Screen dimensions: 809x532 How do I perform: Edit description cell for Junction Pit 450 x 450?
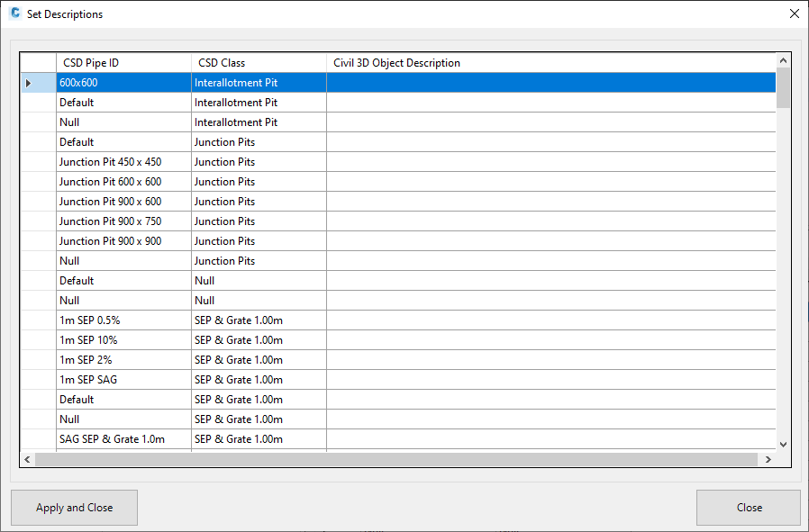point(550,162)
